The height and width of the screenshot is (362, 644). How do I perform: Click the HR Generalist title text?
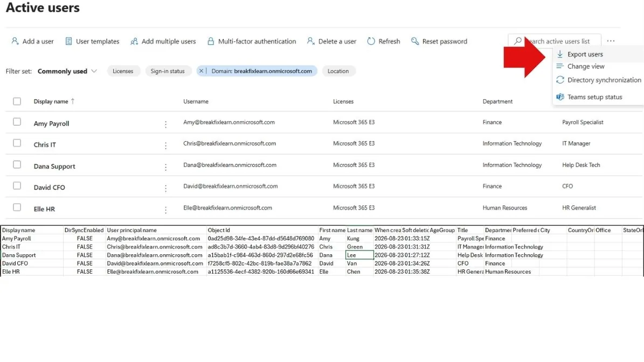tap(579, 208)
